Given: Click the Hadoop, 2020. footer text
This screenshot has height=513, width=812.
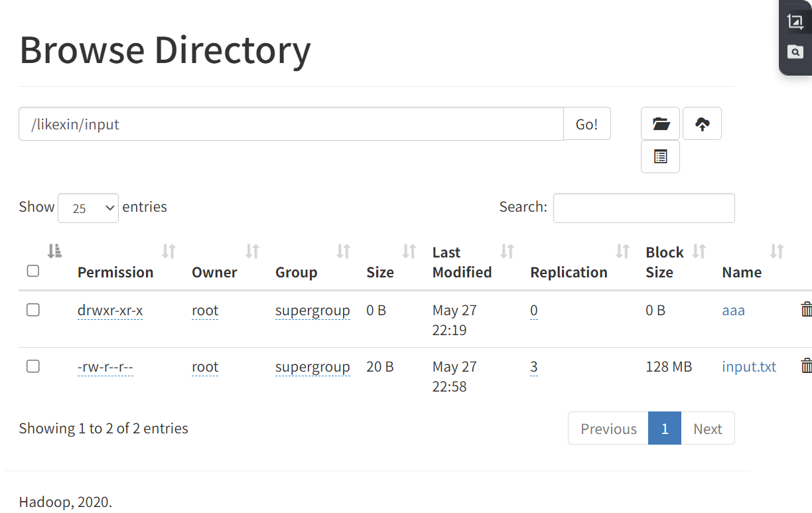Looking at the screenshot, I should pyautogui.click(x=66, y=502).
